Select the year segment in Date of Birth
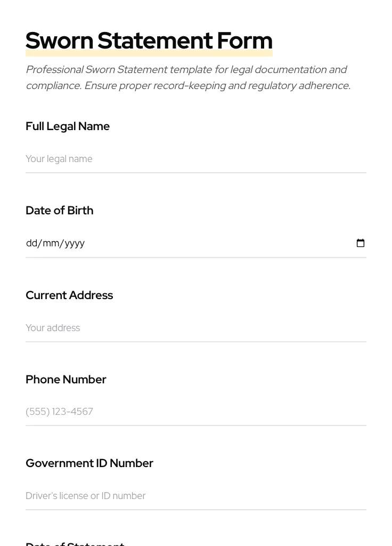The width and height of the screenshot is (392, 546). click(75, 243)
